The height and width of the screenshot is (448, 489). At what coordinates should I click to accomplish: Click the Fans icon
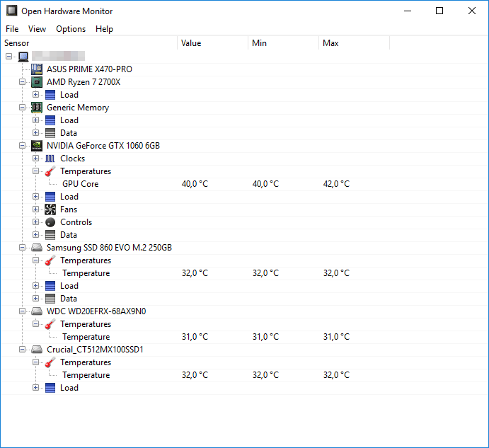pos(50,209)
